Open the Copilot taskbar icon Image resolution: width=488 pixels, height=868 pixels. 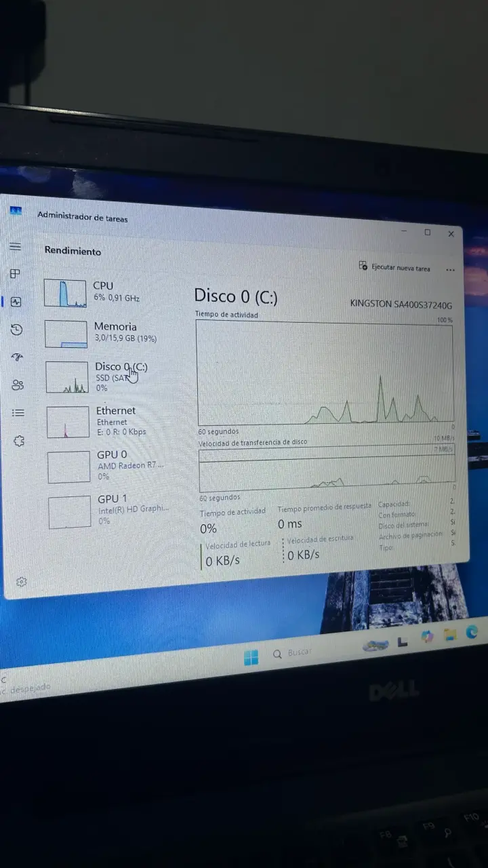coord(427,637)
